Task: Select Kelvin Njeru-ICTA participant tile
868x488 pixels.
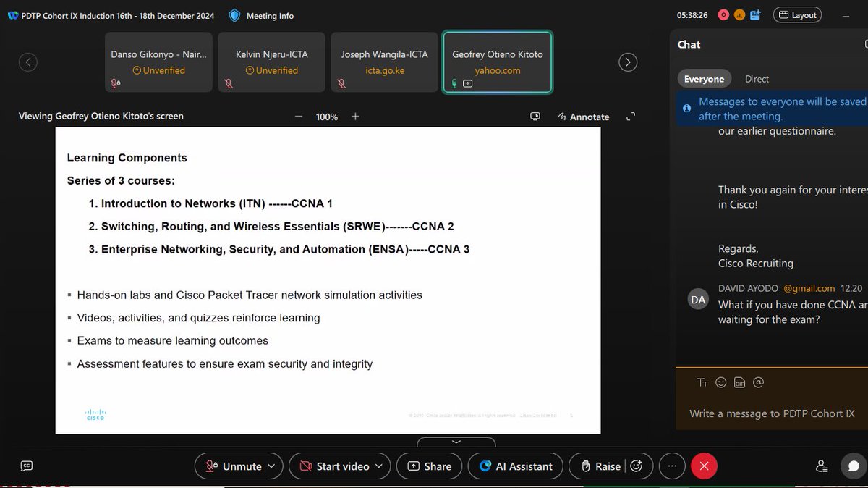Action: click(x=272, y=62)
